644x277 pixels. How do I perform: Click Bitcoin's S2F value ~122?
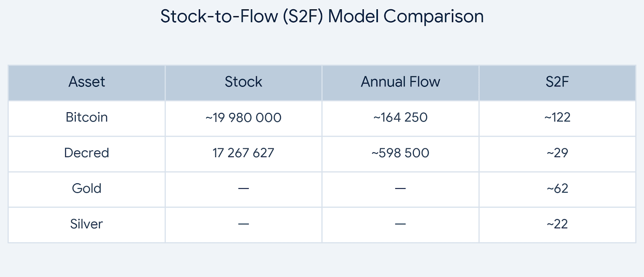(x=557, y=117)
